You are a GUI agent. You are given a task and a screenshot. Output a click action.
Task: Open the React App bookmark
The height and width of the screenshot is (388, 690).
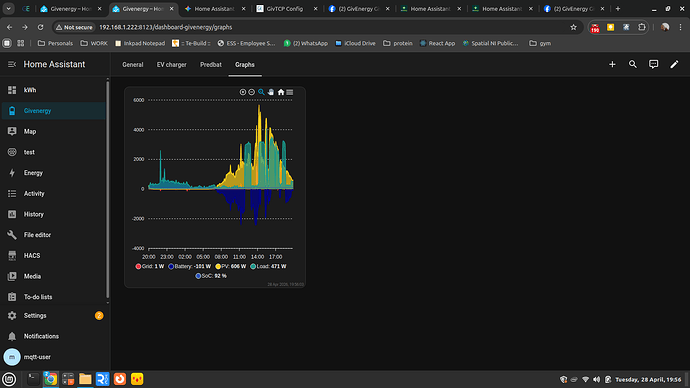pyautogui.click(x=437, y=43)
